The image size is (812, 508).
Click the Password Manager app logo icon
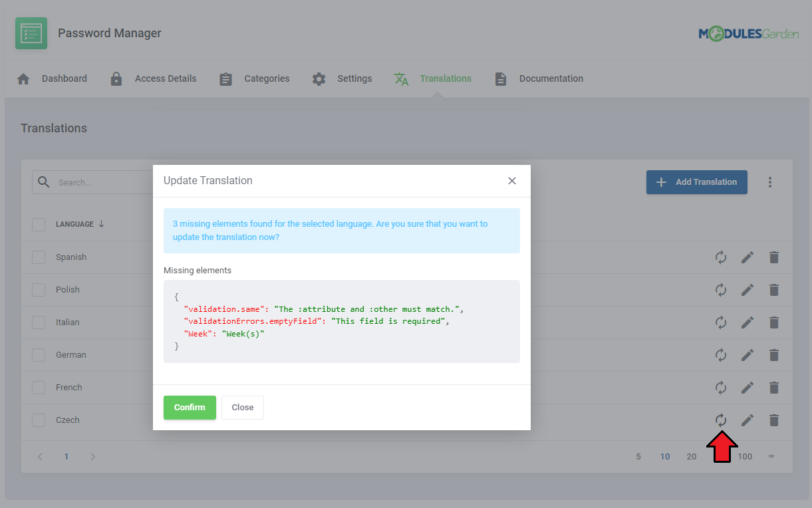click(x=31, y=33)
